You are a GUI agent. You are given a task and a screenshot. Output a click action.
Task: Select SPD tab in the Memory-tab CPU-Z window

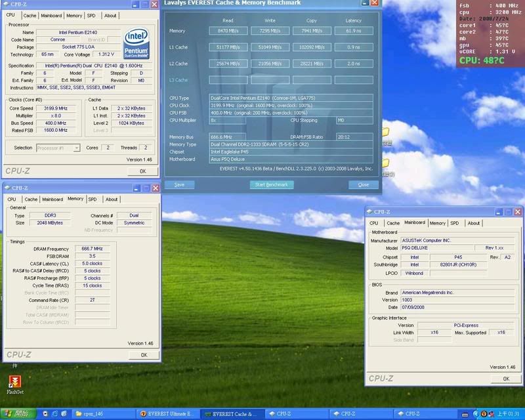coord(93,199)
